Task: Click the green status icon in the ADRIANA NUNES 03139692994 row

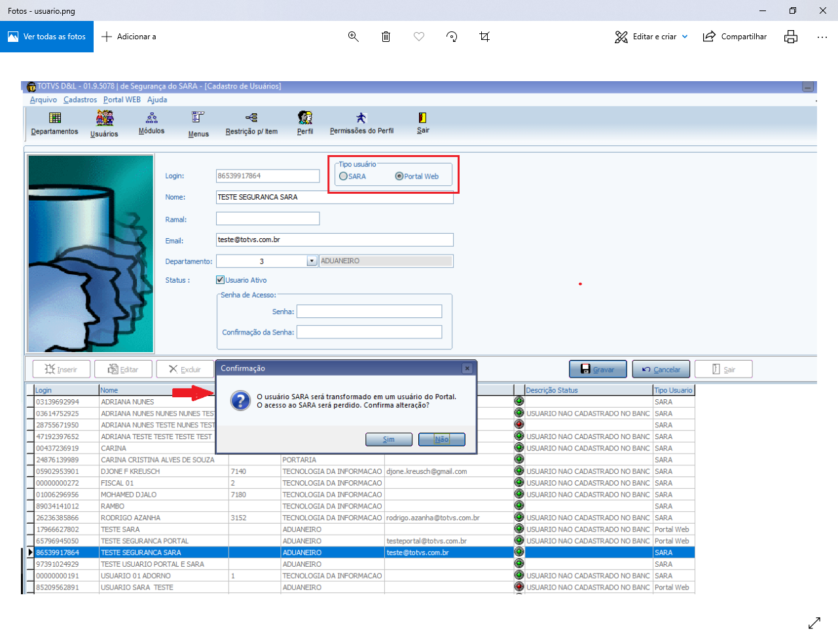Action: [519, 401]
